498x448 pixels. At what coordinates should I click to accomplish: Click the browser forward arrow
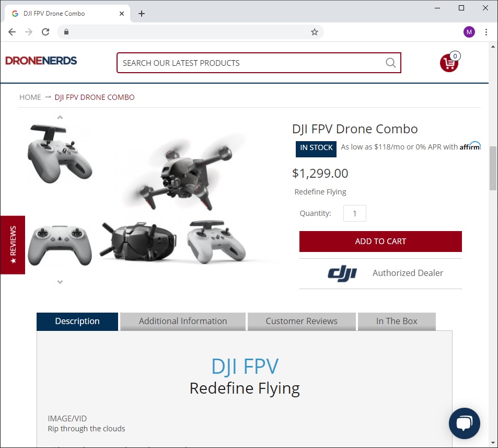click(x=29, y=32)
